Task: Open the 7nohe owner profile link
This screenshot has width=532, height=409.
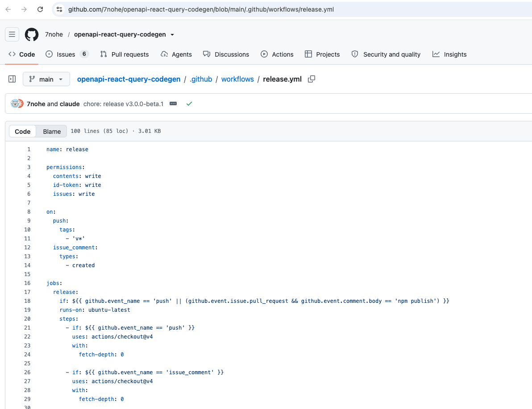Action: click(54, 34)
